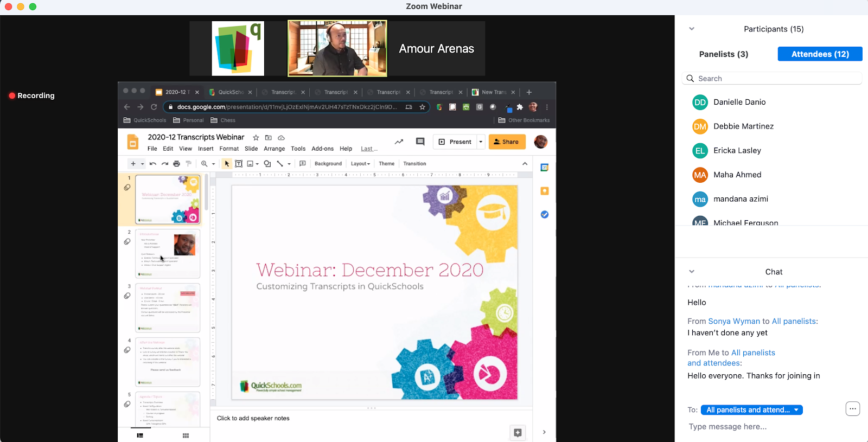Open the Arrange menu
This screenshot has height=442, width=868.
coord(275,149)
